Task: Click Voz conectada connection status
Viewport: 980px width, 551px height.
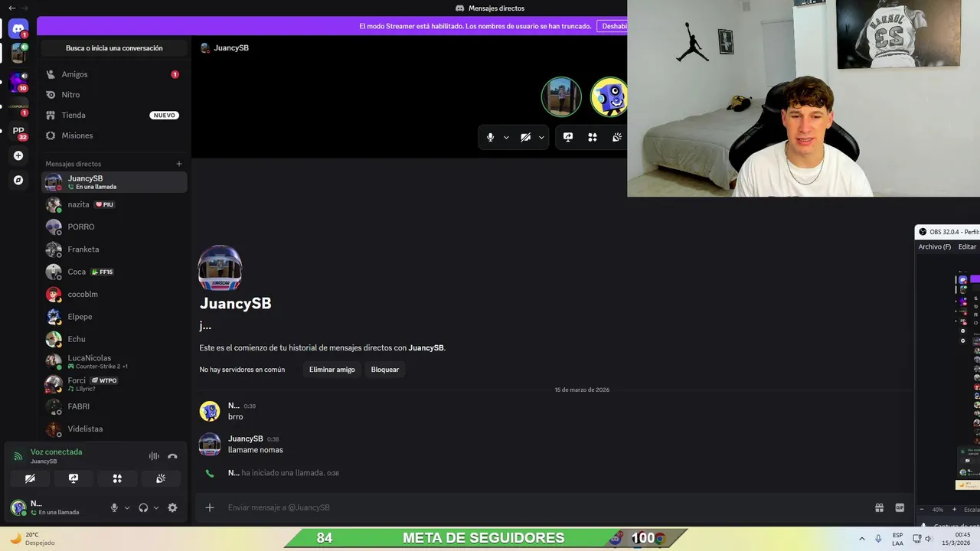Action: [x=56, y=452]
